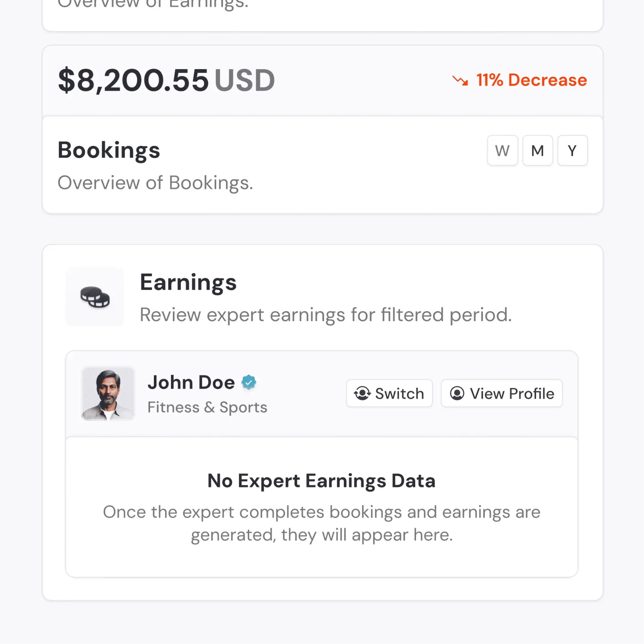Click John Doe's avatar photo

[108, 393]
